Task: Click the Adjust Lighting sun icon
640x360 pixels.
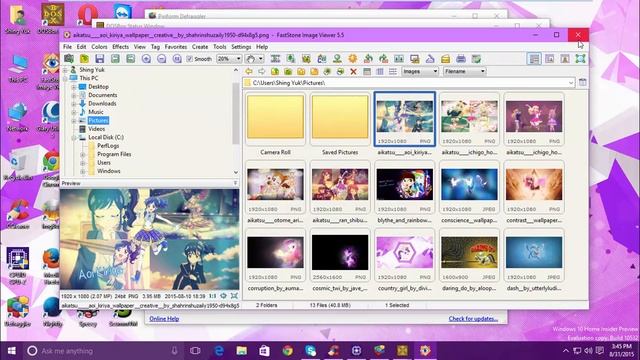Action: click(353, 59)
